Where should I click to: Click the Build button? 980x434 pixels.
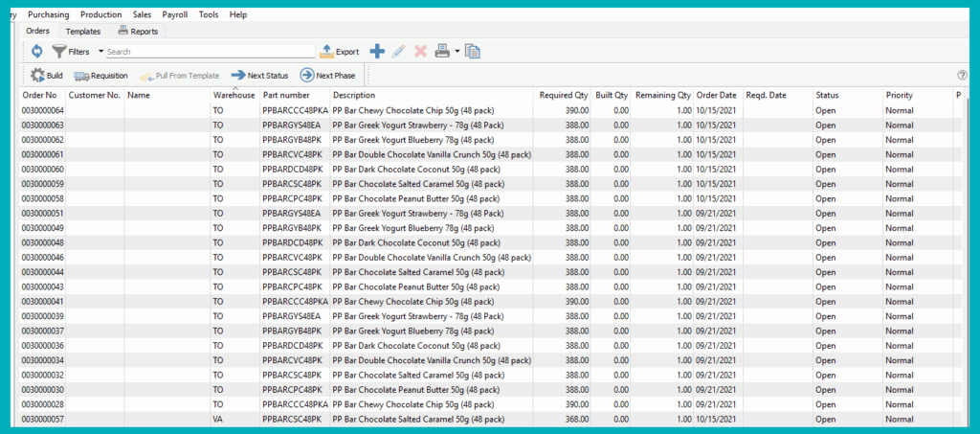click(47, 76)
